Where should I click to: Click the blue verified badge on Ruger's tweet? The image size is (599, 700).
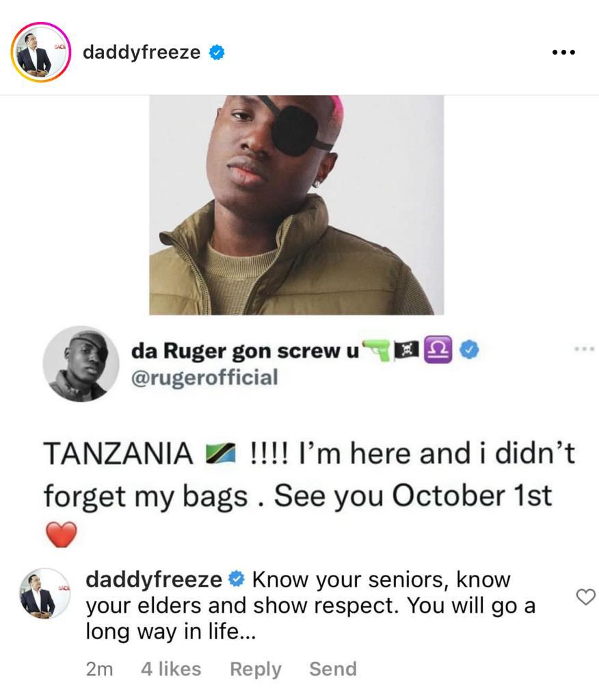pyautogui.click(x=469, y=351)
